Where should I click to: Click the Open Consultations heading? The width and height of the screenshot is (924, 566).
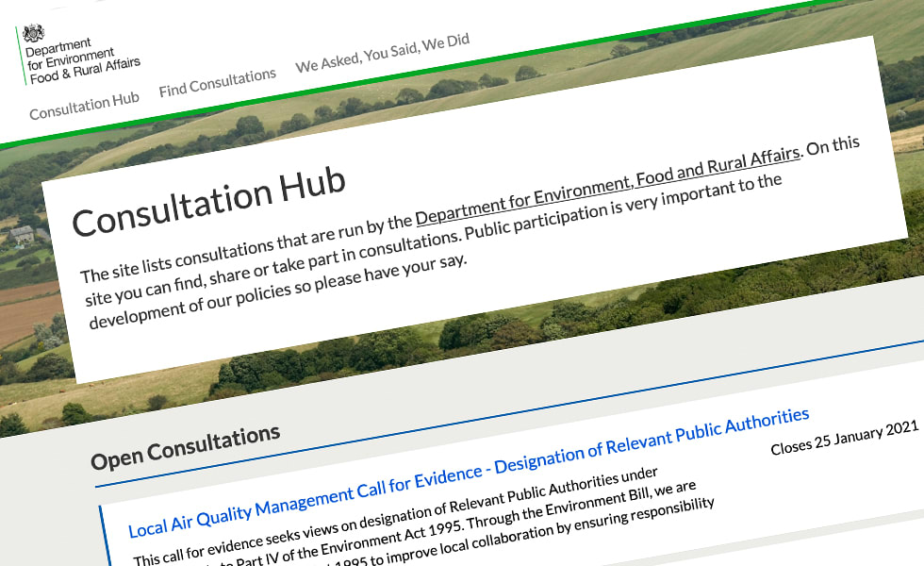[x=186, y=447]
